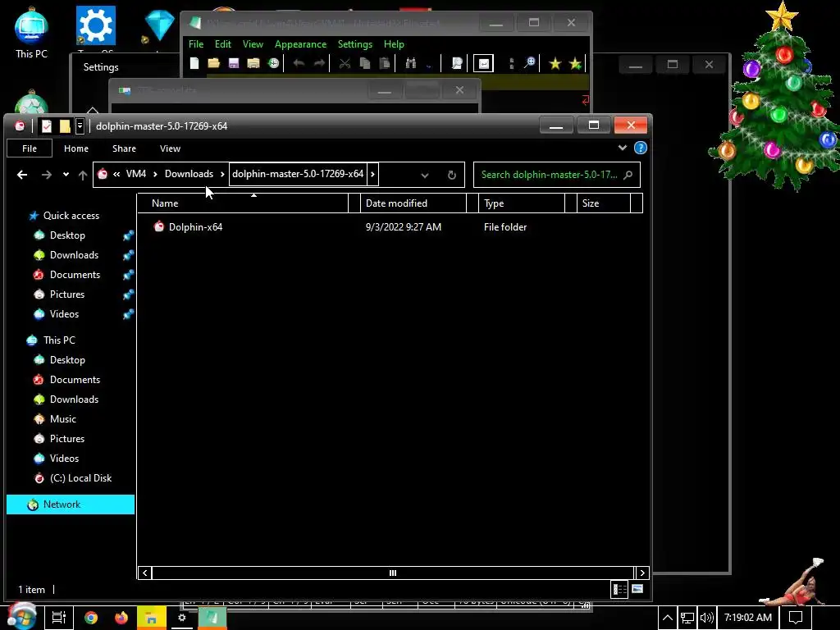
Task: Open Share tab in Explorer ribbon
Action: (124, 148)
